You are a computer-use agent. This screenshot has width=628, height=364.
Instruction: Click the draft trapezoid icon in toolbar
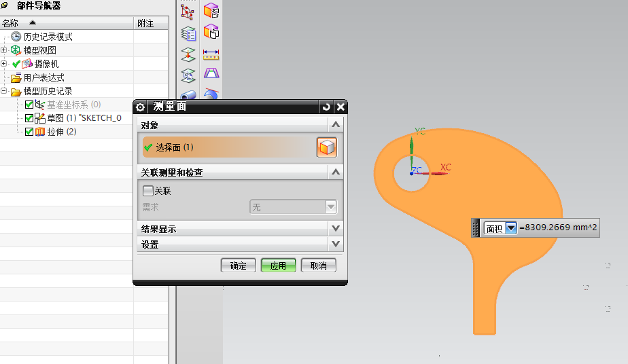click(x=211, y=73)
